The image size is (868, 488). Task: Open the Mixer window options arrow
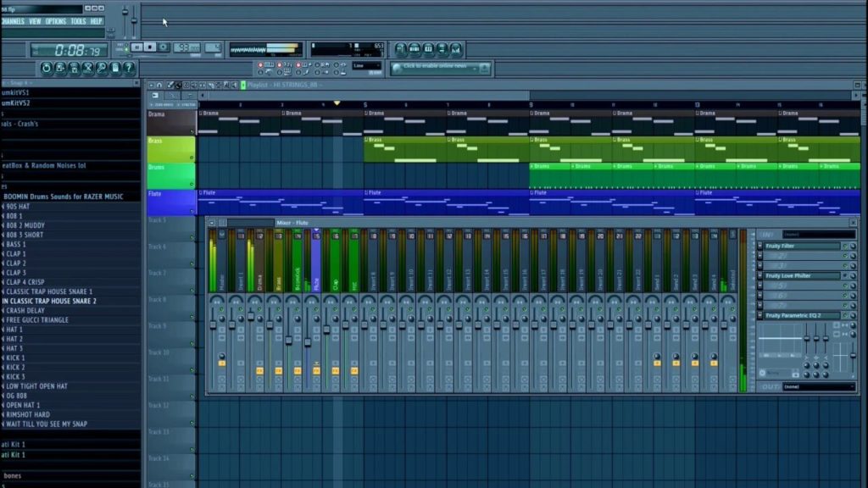click(212, 223)
